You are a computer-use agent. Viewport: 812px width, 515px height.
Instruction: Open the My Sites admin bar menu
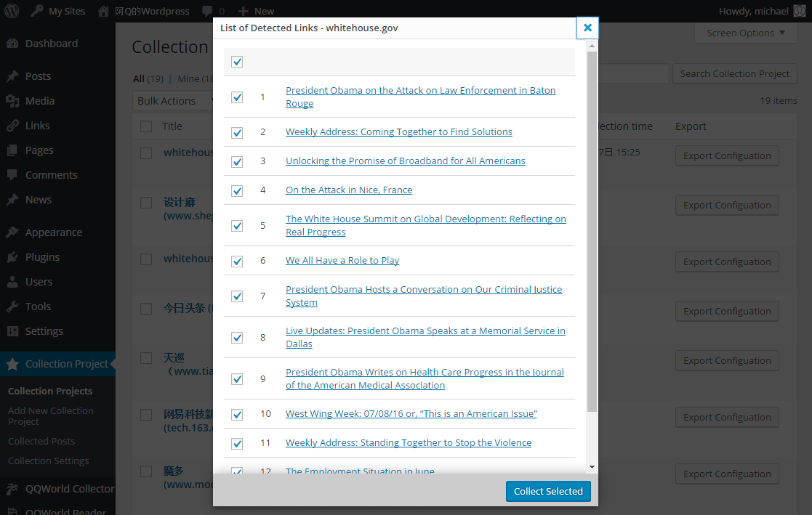(57, 11)
